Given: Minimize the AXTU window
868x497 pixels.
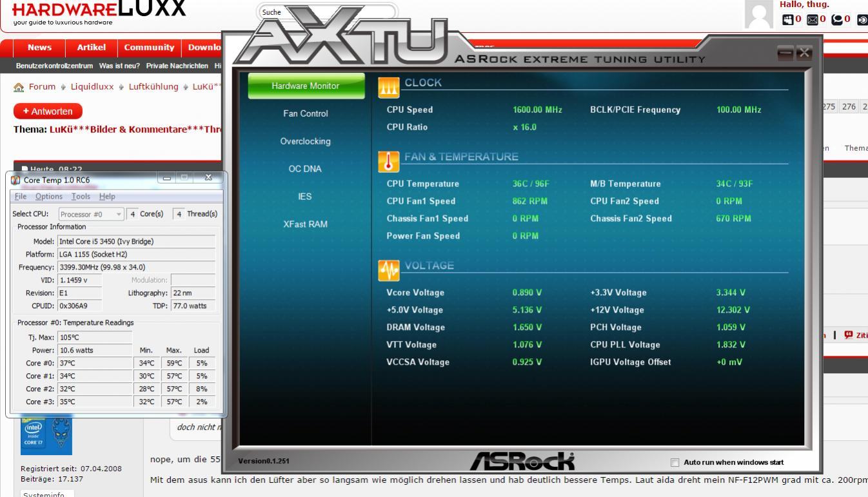Looking at the screenshot, I should (x=786, y=54).
